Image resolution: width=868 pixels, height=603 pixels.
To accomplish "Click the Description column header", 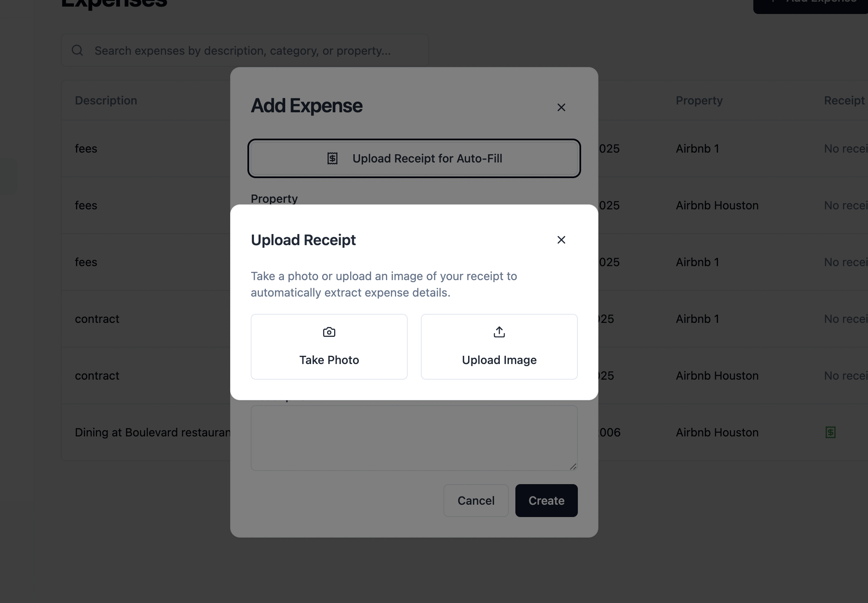I will 106,100.
